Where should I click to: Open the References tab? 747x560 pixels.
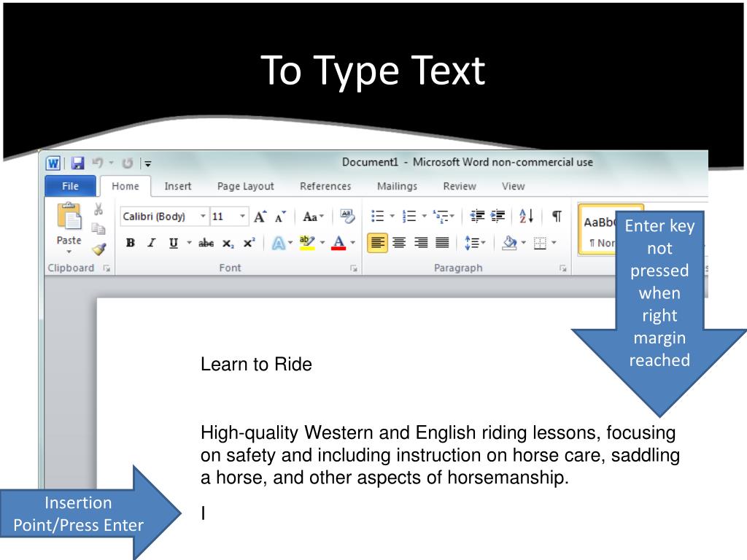point(325,186)
